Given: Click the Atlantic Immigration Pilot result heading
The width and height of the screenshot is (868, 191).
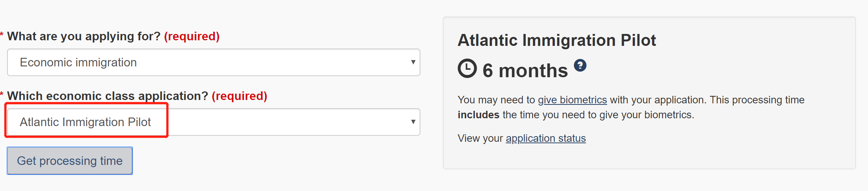Looking at the screenshot, I should (557, 40).
